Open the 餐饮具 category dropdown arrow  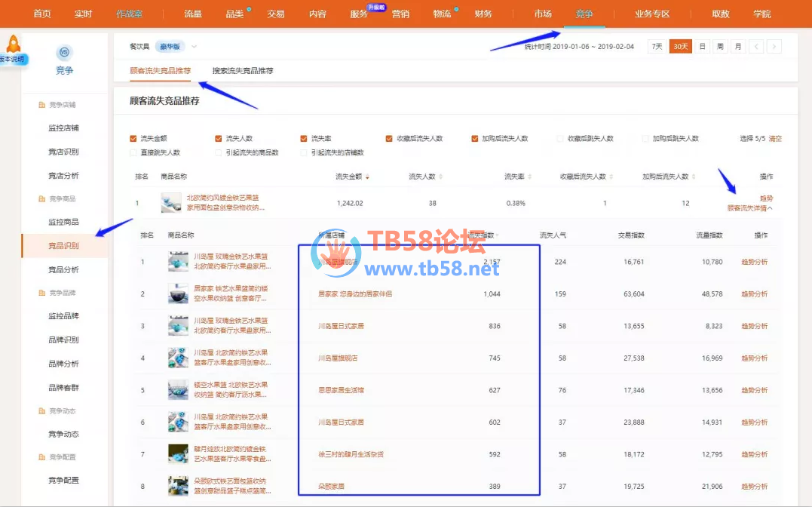pyautogui.click(x=194, y=47)
